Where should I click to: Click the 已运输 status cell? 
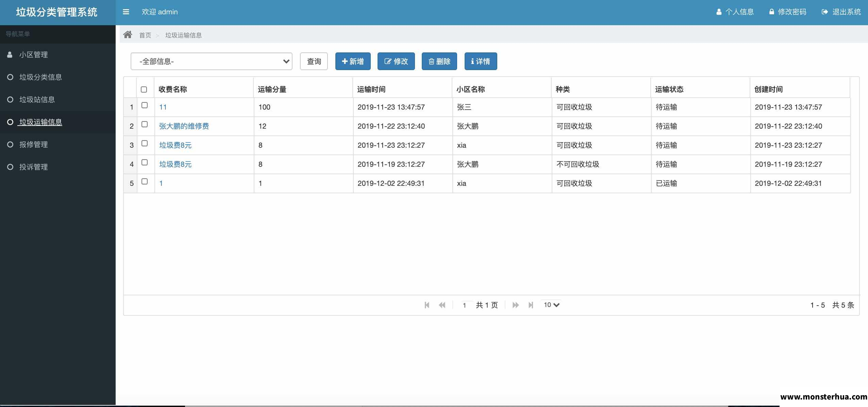coord(701,183)
